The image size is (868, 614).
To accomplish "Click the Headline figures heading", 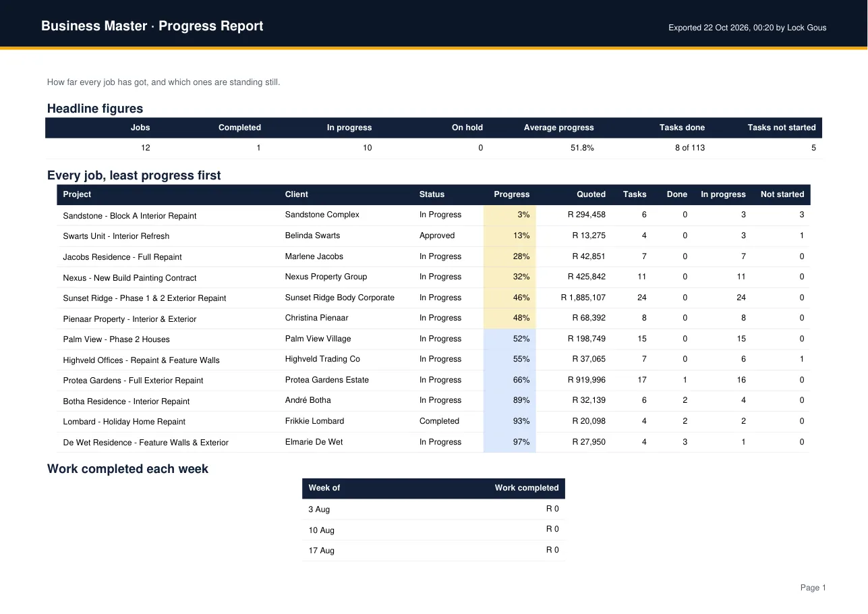I will click(x=95, y=109).
